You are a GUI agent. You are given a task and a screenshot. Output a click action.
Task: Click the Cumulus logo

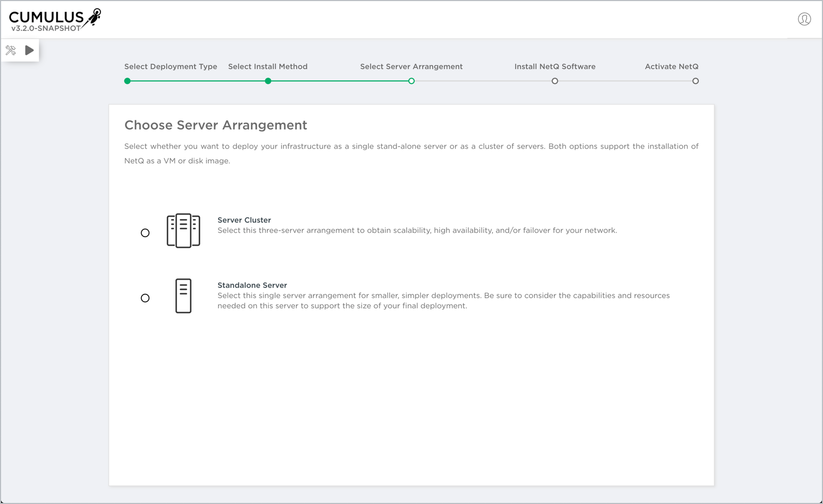pyautogui.click(x=54, y=17)
